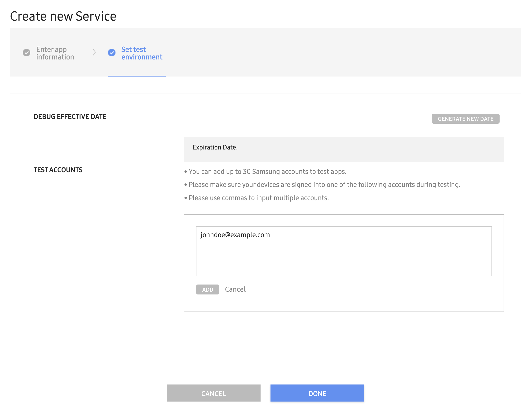Select the Set test environment step
Viewport: 532px width, 416px height.
(142, 53)
